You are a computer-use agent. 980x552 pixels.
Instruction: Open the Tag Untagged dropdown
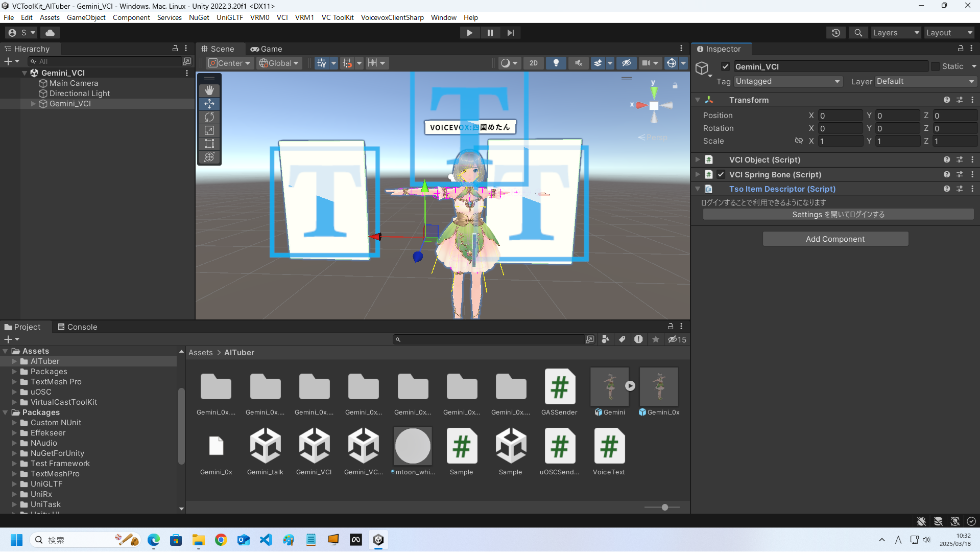pyautogui.click(x=787, y=81)
